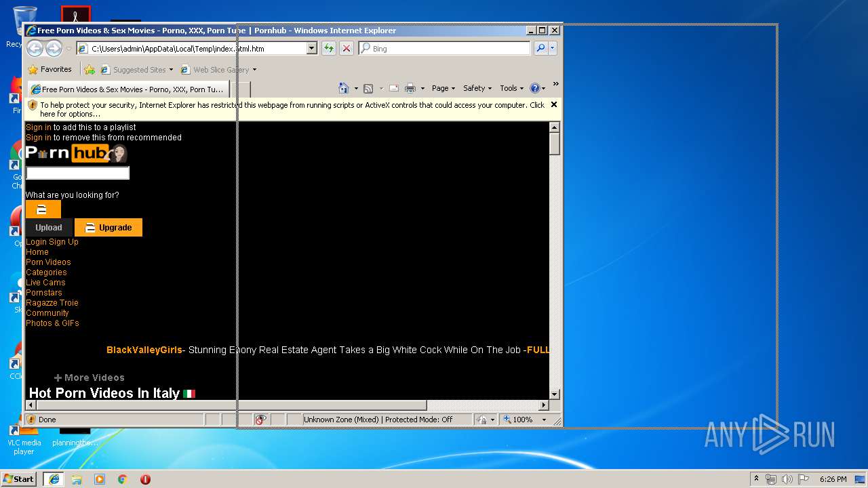Click the Sign Up link
868x488 pixels.
[x=64, y=242]
